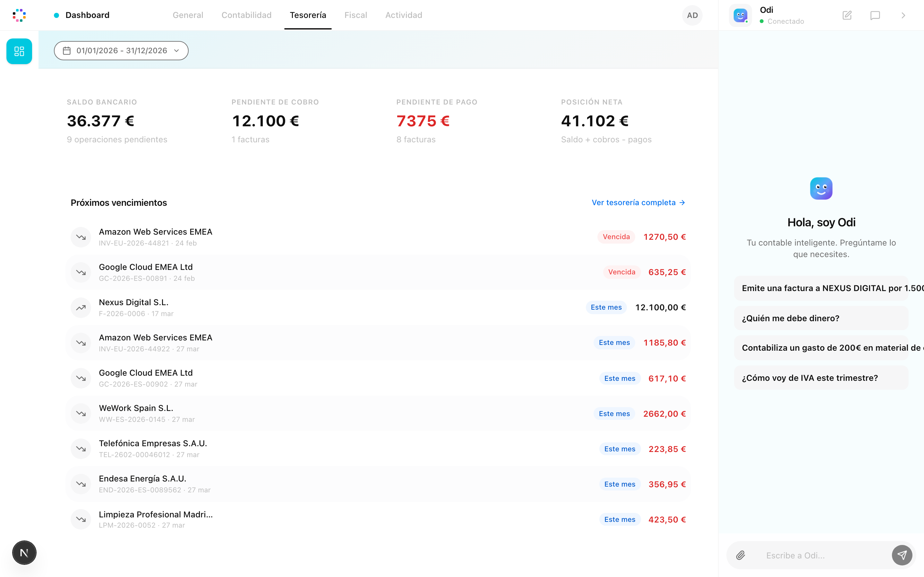This screenshot has height=577, width=924.
Task: Open the WeWork Spain S.L. due row
Action: click(x=378, y=413)
